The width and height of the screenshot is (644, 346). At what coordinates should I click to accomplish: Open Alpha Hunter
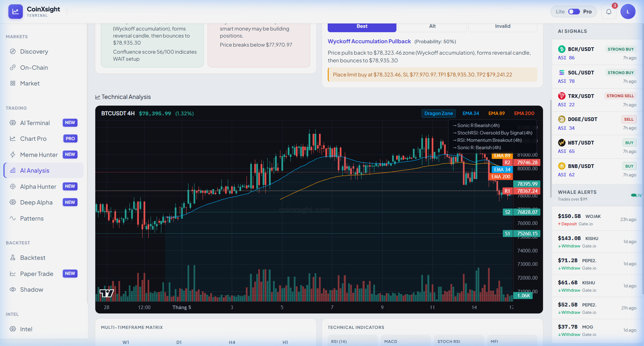click(44, 187)
